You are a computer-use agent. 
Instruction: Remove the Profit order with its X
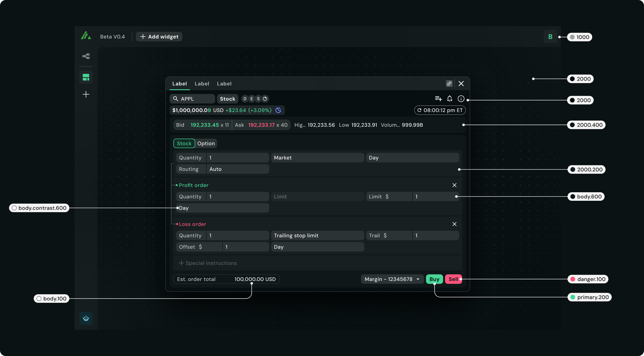coord(454,185)
